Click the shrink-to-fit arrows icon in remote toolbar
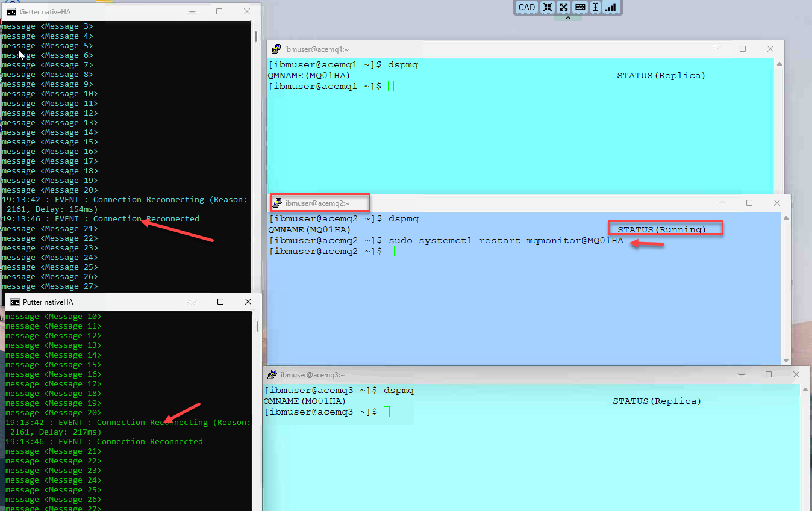The width and height of the screenshot is (812, 511). click(547, 7)
